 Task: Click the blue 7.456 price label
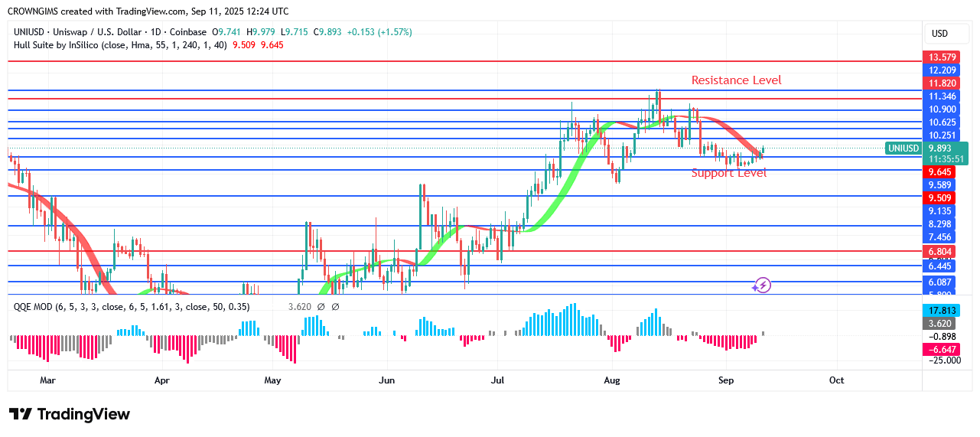coord(939,238)
